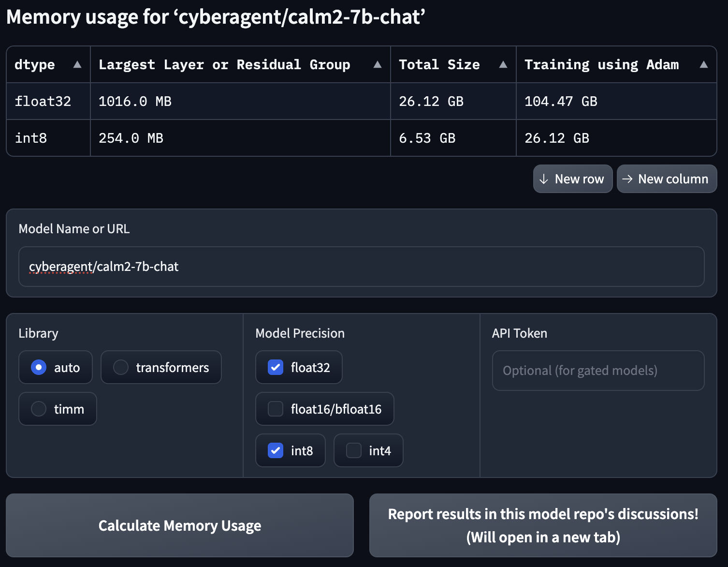
Task: Uncheck the float32 precision checkbox
Action: tap(276, 367)
